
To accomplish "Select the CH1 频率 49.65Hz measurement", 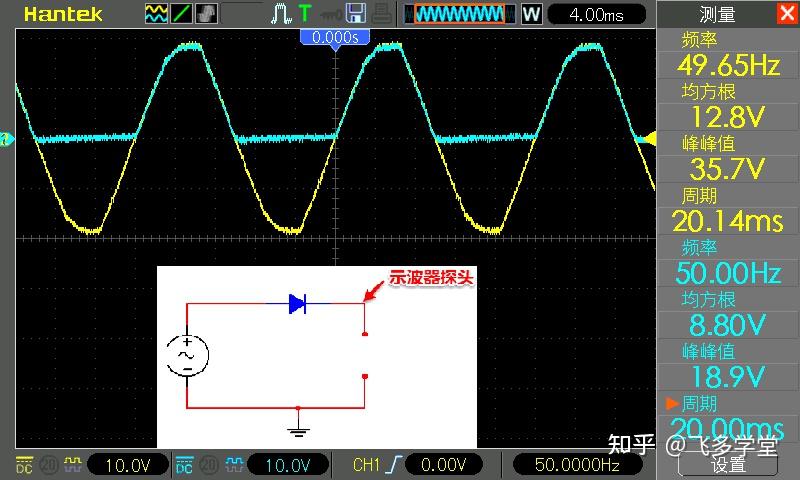I will [728, 54].
